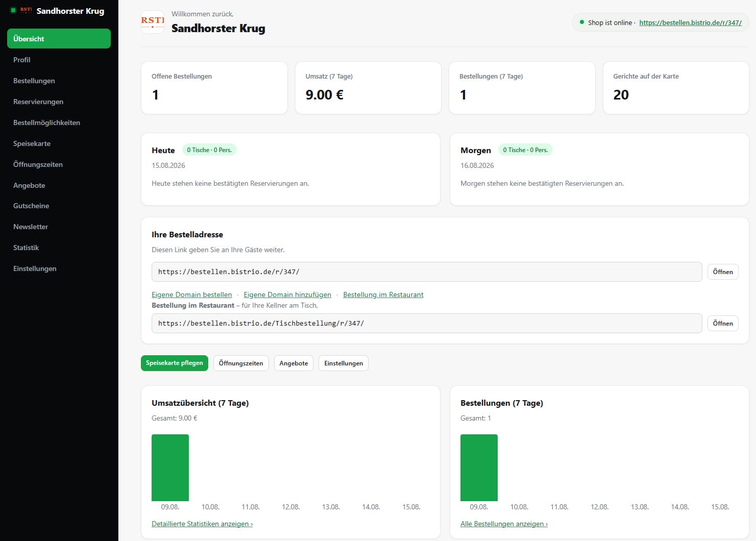
Task: Click Eigene Domain hinzufügen link
Action: 287,294
